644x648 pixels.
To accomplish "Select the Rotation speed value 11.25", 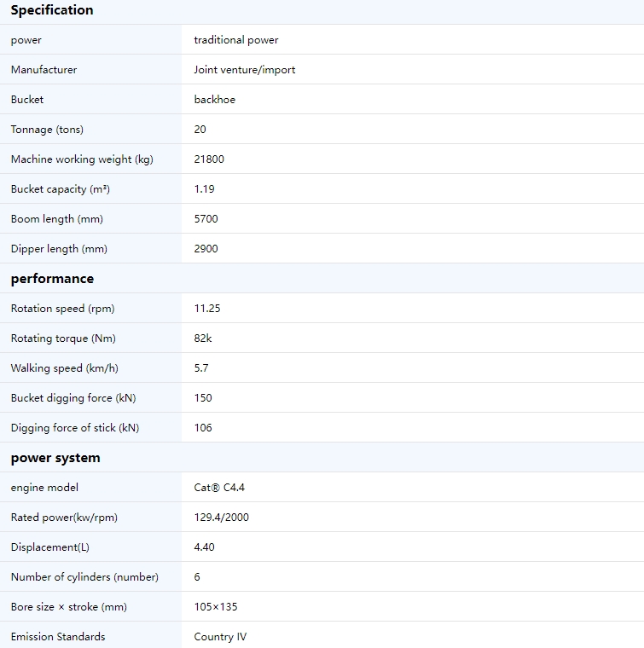I will click(x=207, y=309).
